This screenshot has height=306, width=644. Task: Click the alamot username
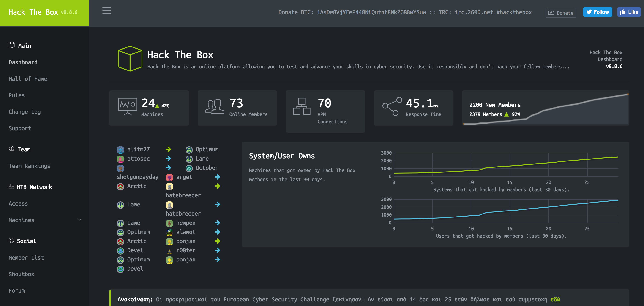tap(186, 232)
